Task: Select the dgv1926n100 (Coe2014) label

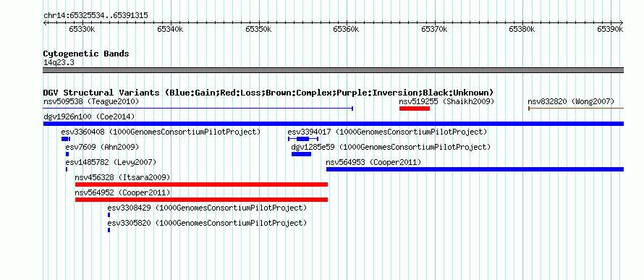Action: coord(89,117)
